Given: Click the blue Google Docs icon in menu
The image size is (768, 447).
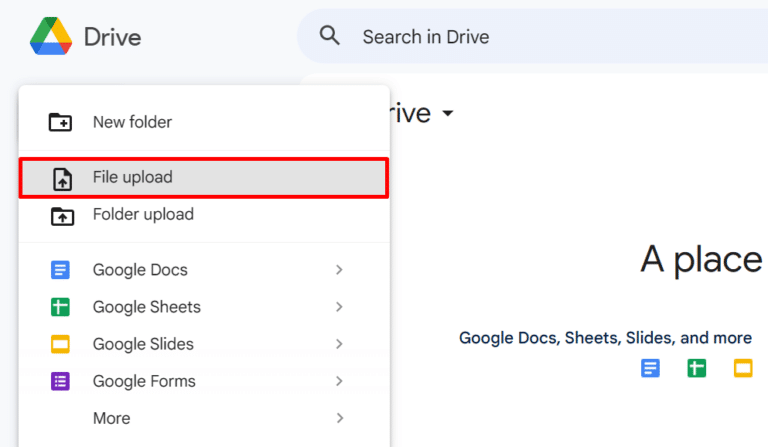Looking at the screenshot, I should pos(61,270).
